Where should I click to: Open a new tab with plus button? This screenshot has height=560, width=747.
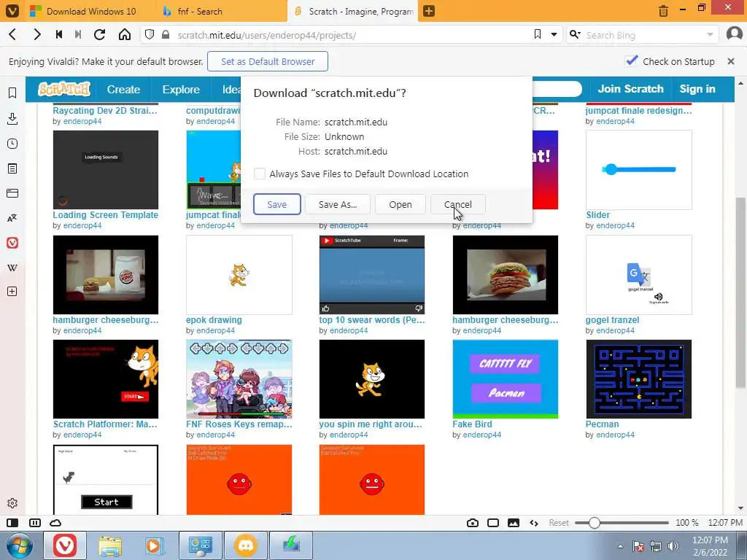(429, 11)
